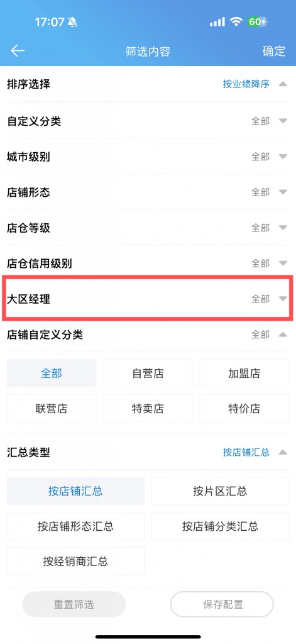Select the 加盟店 option

click(244, 374)
